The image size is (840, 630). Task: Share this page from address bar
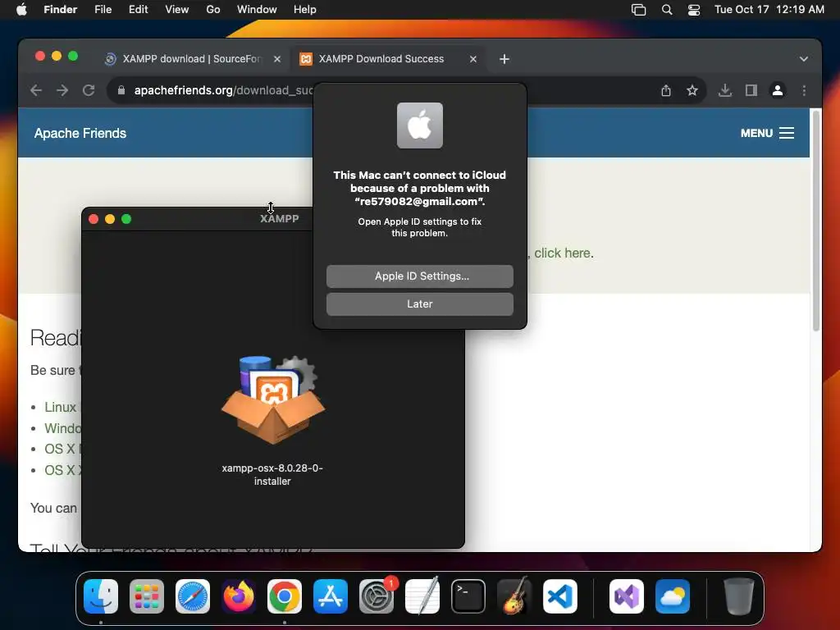point(666,90)
